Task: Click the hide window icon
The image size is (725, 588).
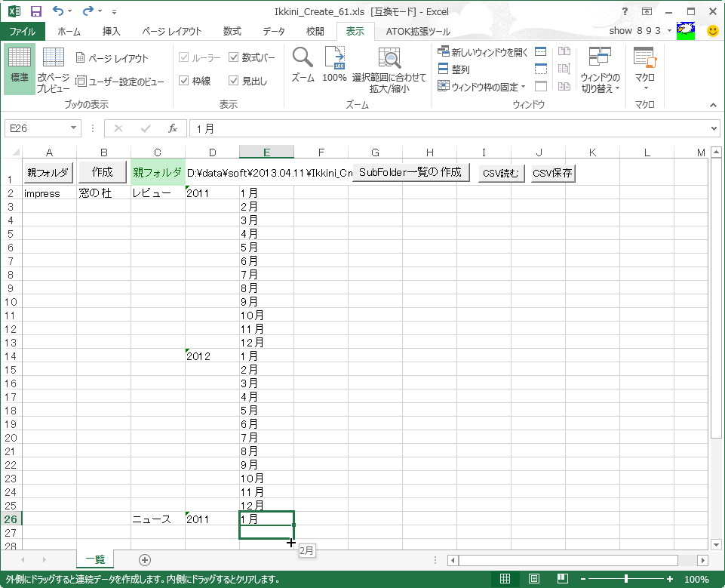Action: pos(540,69)
